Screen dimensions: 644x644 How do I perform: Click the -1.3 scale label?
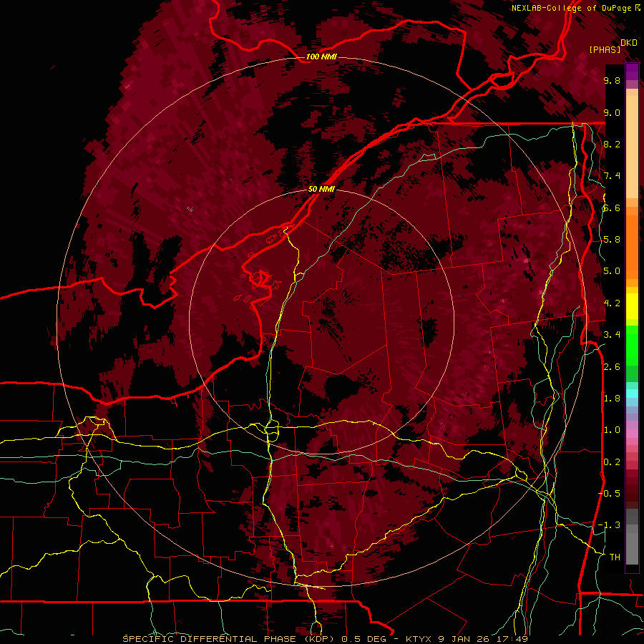pos(609,525)
